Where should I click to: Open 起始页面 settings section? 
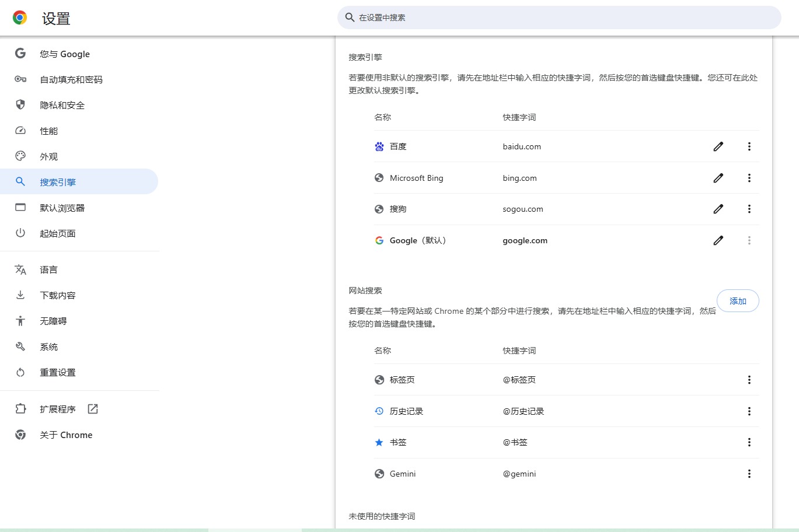click(x=58, y=233)
